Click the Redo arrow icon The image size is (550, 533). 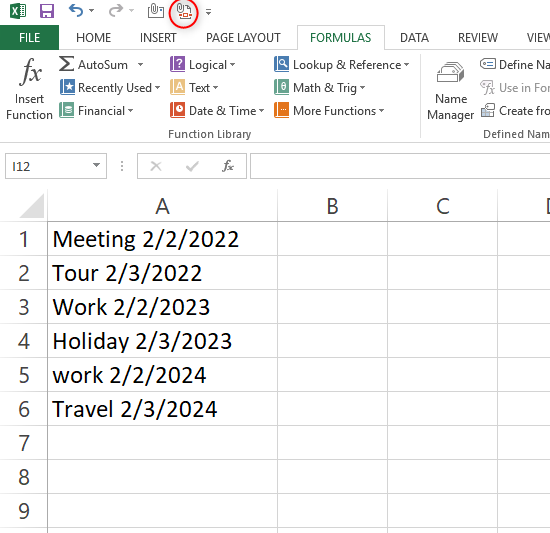[x=115, y=11]
